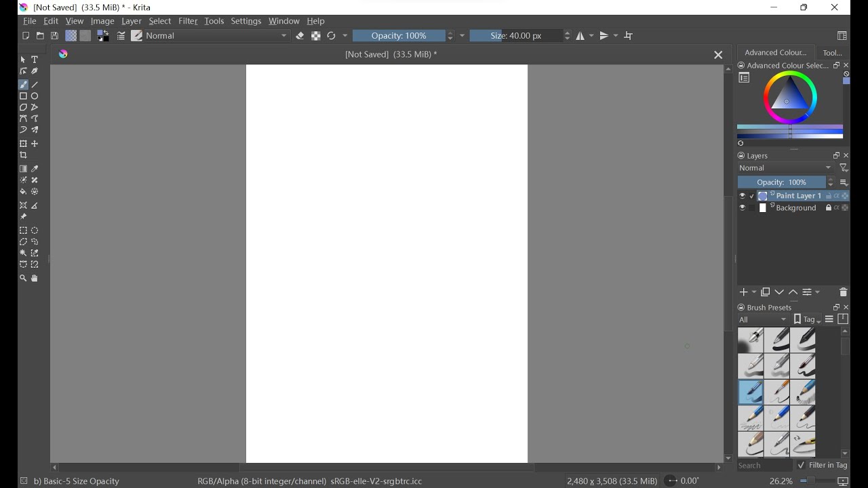Screen dimensions: 868x488
Task: Move layer up with the arrow button
Action: (793, 292)
